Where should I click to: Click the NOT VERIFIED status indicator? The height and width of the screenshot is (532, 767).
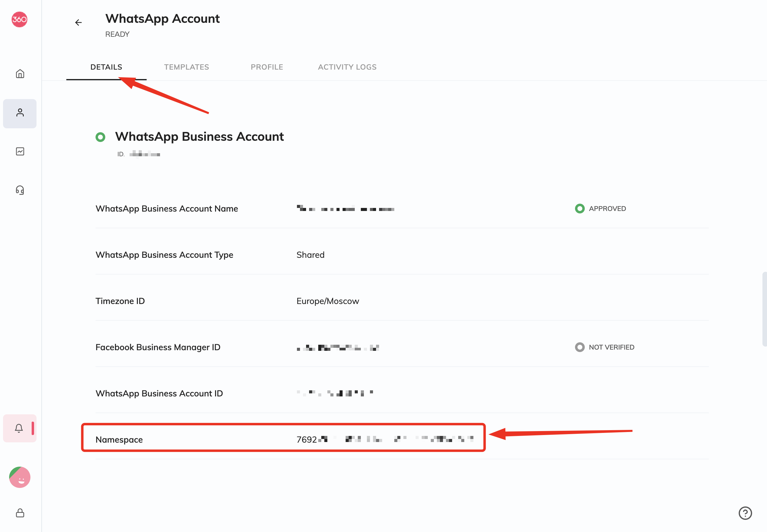(605, 347)
